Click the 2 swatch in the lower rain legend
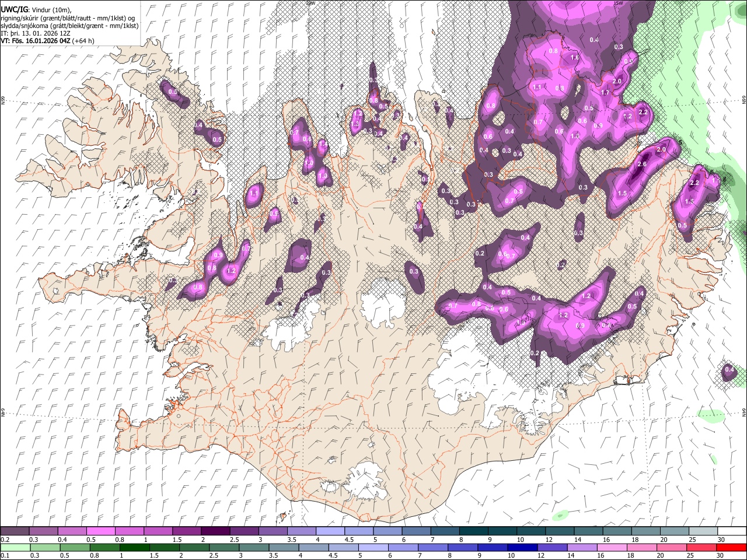 tap(194, 548)
